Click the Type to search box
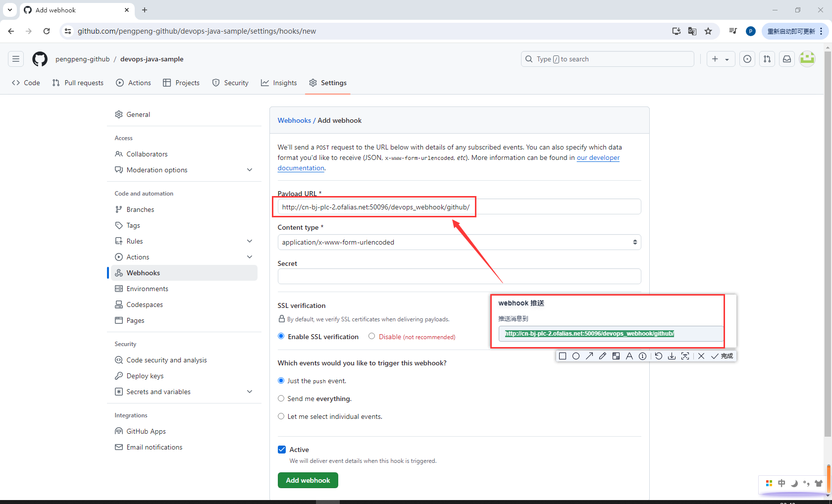This screenshot has height=504, width=832. 608,59
